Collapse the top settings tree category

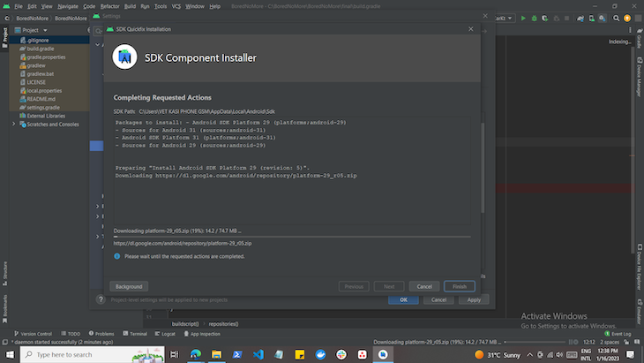point(98,44)
